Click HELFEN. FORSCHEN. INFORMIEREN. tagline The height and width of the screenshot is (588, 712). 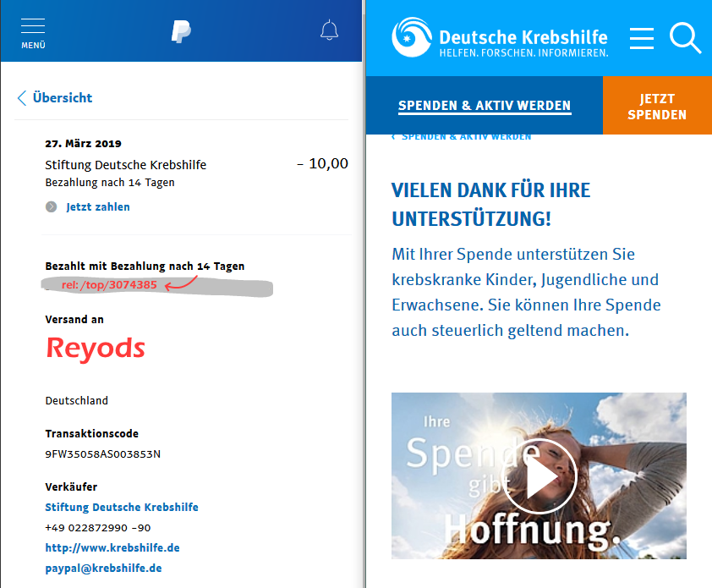pos(523,53)
